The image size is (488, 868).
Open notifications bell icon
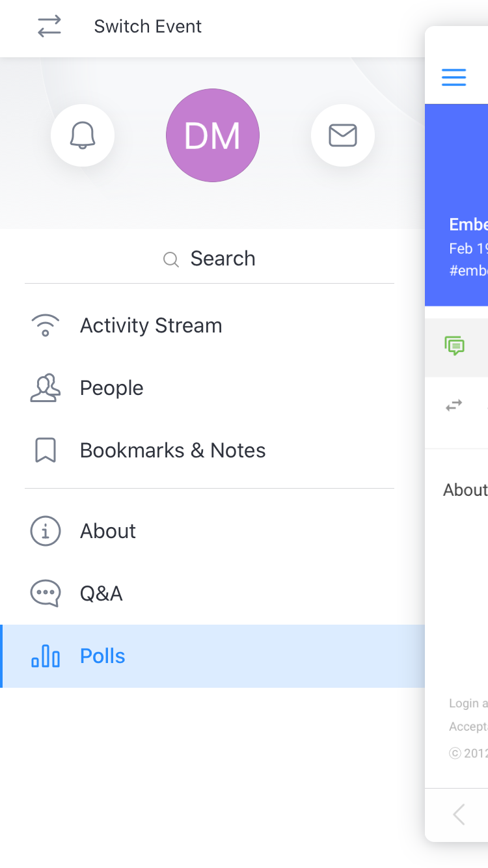coord(83,135)
